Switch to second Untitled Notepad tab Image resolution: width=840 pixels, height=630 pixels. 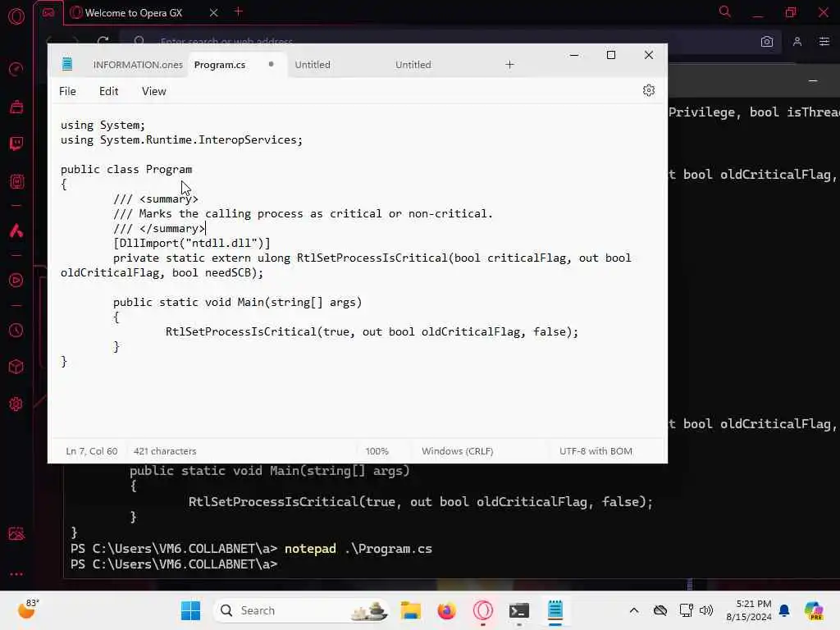pos(413,65)
